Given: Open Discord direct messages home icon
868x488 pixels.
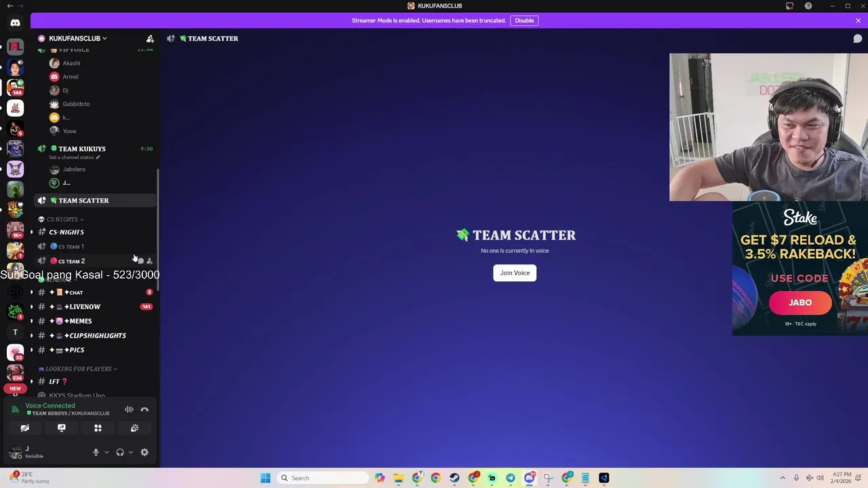Looking at the screenshot, I should pos(15,22).
